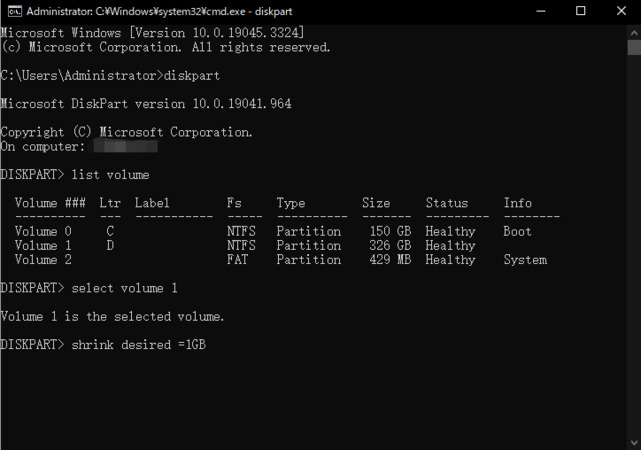Click the "select volume 1" command
Screen dimensions: 641x450
125,288
